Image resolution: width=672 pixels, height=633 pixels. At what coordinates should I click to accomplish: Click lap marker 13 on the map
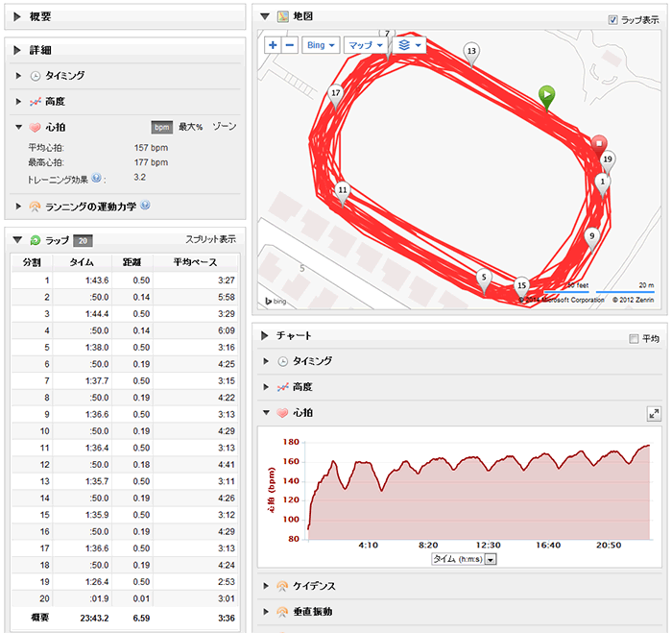(470, 52)
